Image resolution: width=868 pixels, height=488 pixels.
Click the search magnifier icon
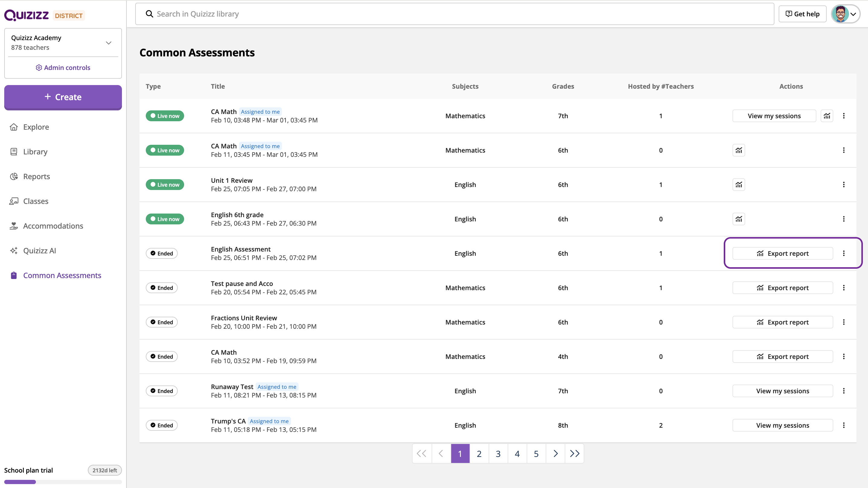tap(149, 14)
